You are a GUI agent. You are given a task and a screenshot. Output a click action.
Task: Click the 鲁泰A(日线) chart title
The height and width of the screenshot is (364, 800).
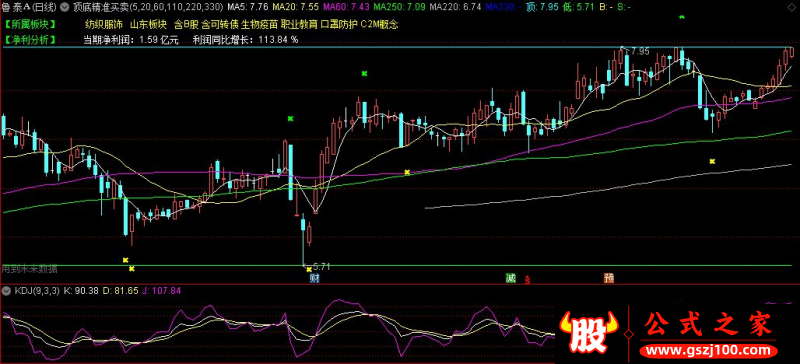click(30, 8)
